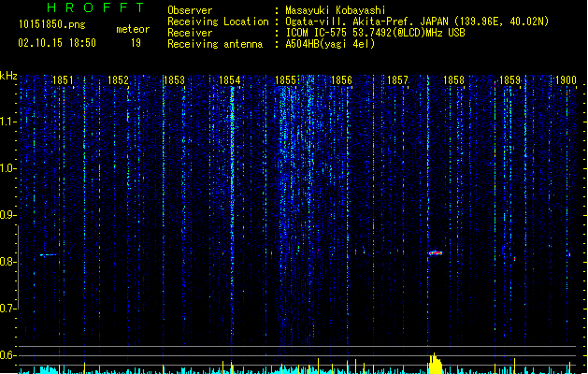Click the Observer label

(x=190, y=10)
